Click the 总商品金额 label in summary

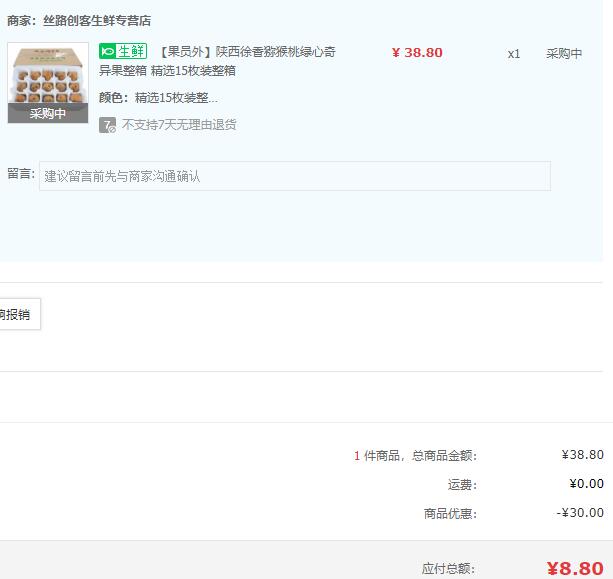[444, 456]
